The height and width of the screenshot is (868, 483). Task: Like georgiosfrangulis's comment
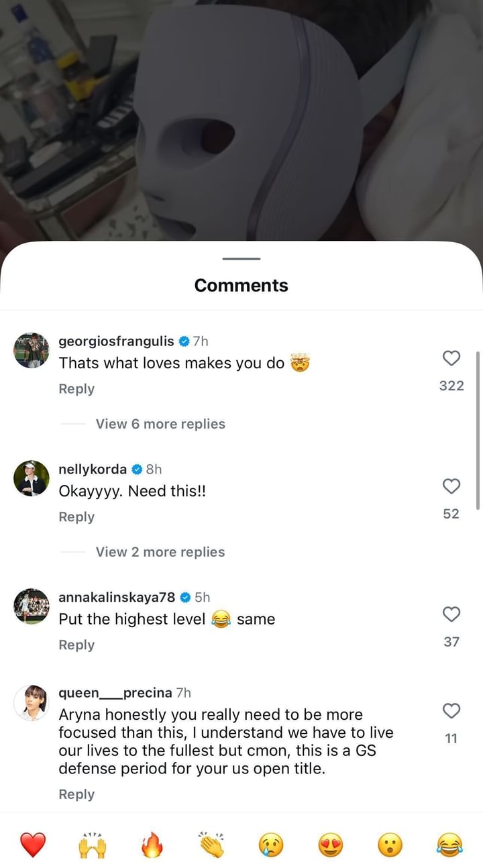click(451, 358)
